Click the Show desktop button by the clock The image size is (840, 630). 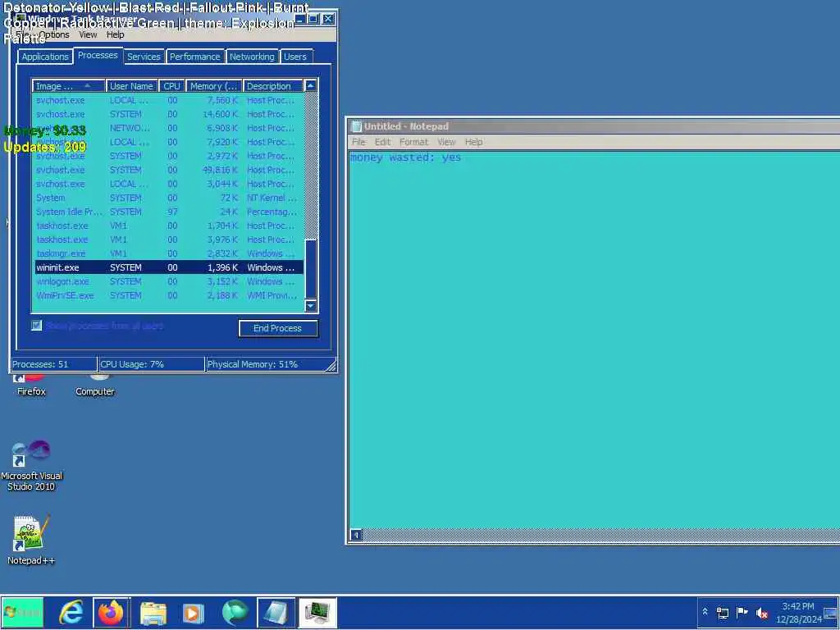830,612
